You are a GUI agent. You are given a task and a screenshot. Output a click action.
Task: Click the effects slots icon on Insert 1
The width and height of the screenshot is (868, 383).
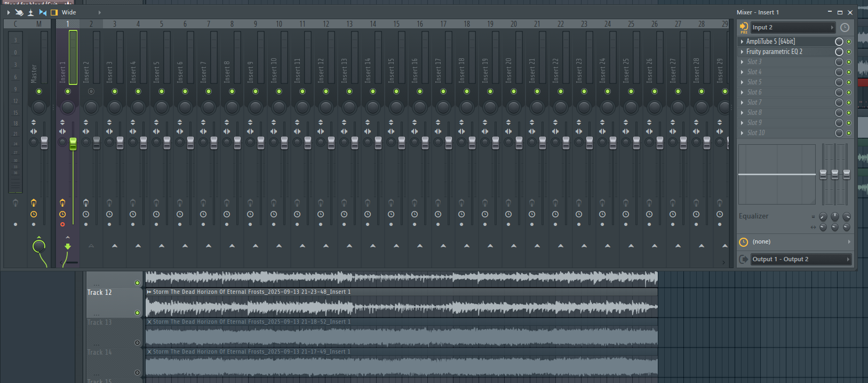pyautogui.click(x=62, y=202)
